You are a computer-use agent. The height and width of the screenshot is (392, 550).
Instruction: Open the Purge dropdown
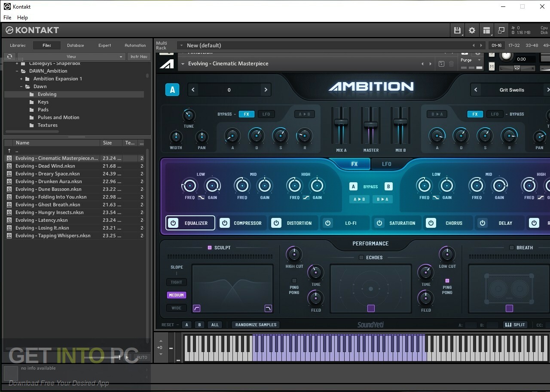point(471,60)
